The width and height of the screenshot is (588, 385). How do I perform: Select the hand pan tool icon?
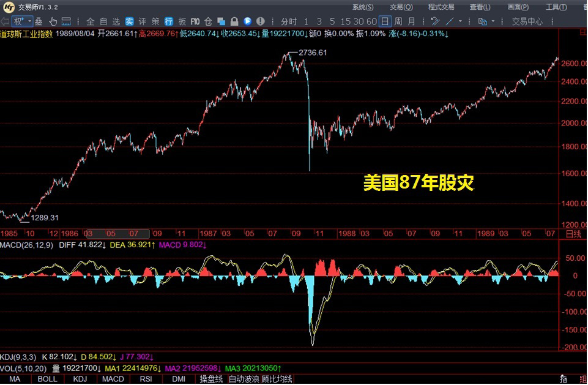click(x=53, y=21)
